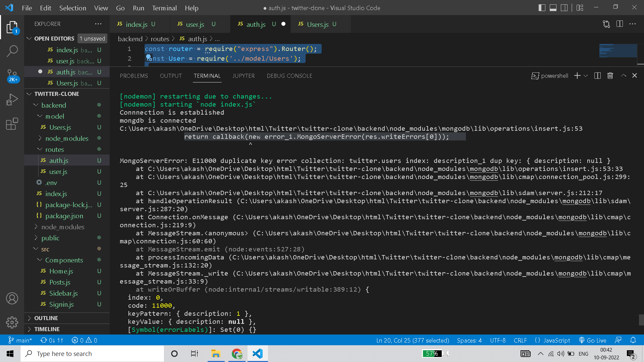The height and width of the screenshot is (362, 644).
Task: Open the Selection menu
Action: coord(73,8)
